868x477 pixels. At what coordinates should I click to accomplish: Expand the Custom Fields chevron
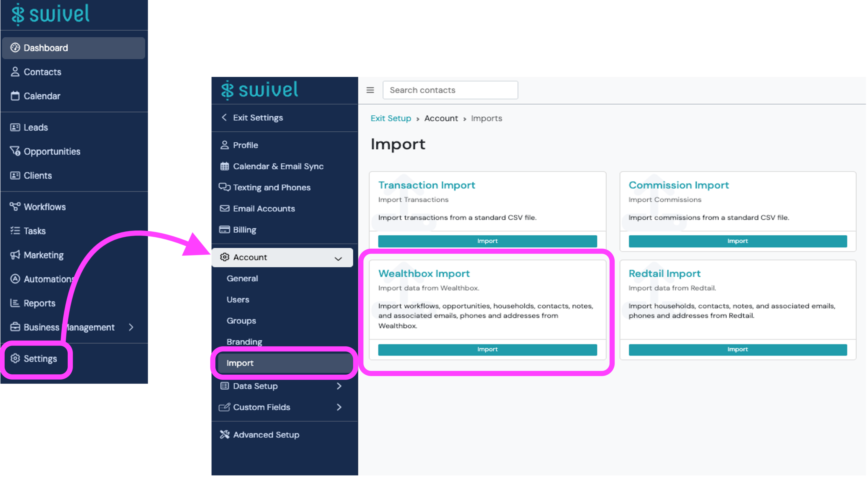pyautogui.click(x=339, y=407)
